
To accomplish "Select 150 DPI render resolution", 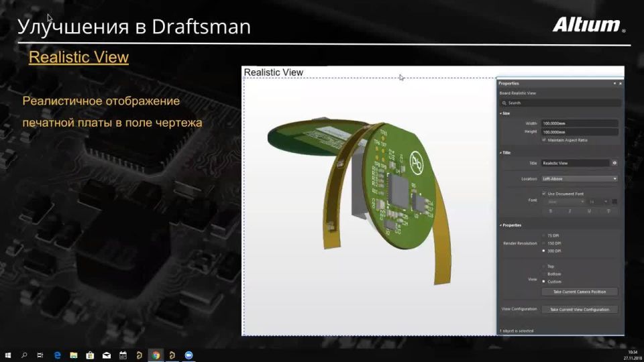I will pyautogui.click(x=544, y=243).
